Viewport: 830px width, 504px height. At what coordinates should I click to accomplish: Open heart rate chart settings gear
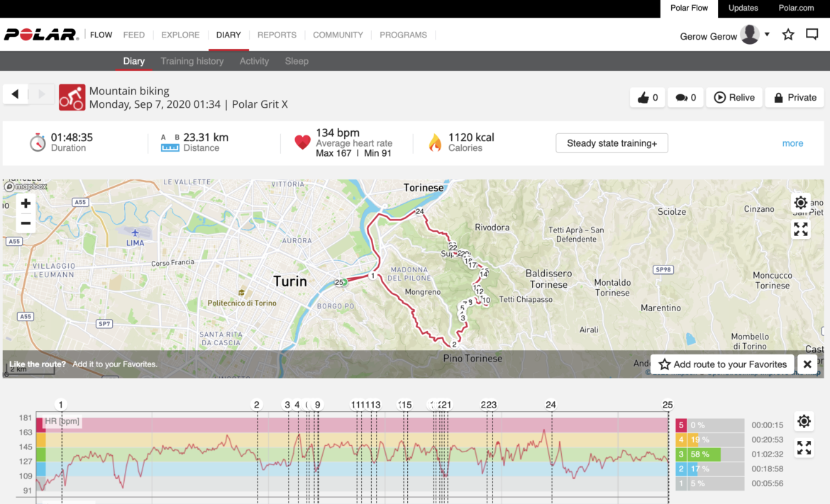[804, 422]
